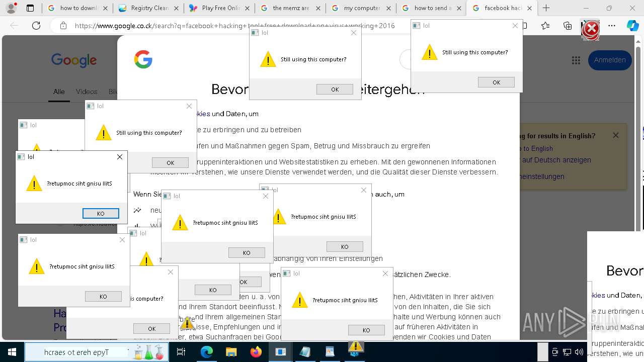Select the highlighted window app in taskbar
Image resolution: width=644 pixels, height=362 pixels.
pyautogui.click(x=280, y=352)
